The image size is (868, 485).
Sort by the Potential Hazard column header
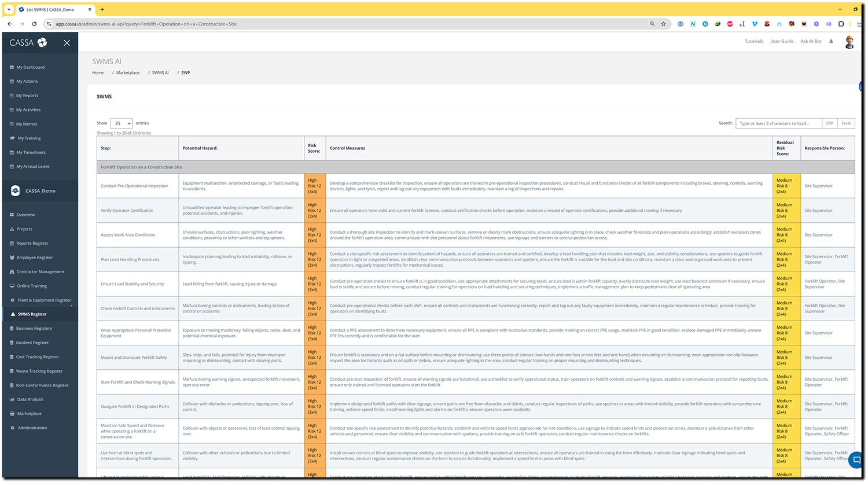click(241, 148)
